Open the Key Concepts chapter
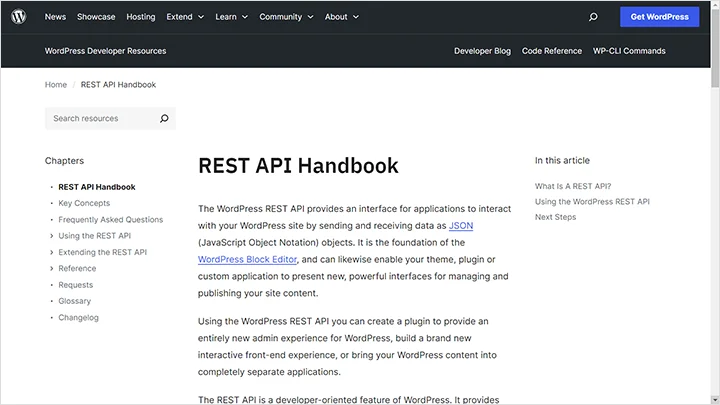This screenshot has height=405, width=720. 84,203
